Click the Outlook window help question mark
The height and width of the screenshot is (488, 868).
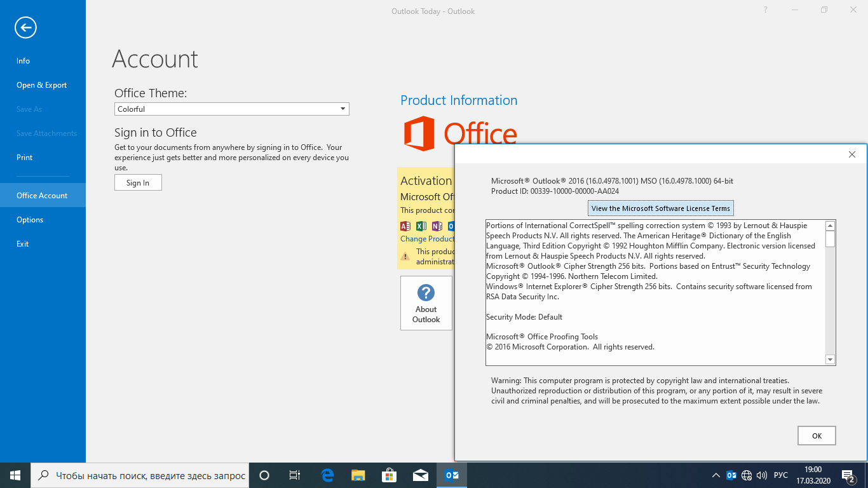tap(766, 10)
